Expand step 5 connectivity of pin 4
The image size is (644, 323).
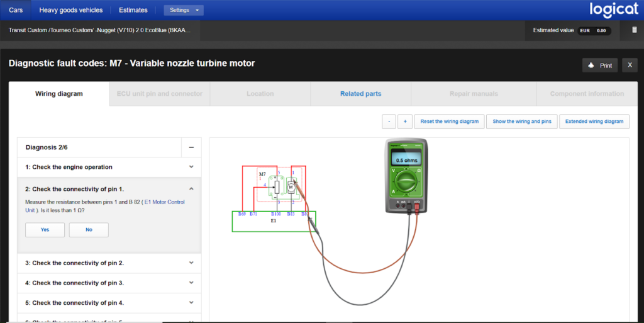(109, 303)
